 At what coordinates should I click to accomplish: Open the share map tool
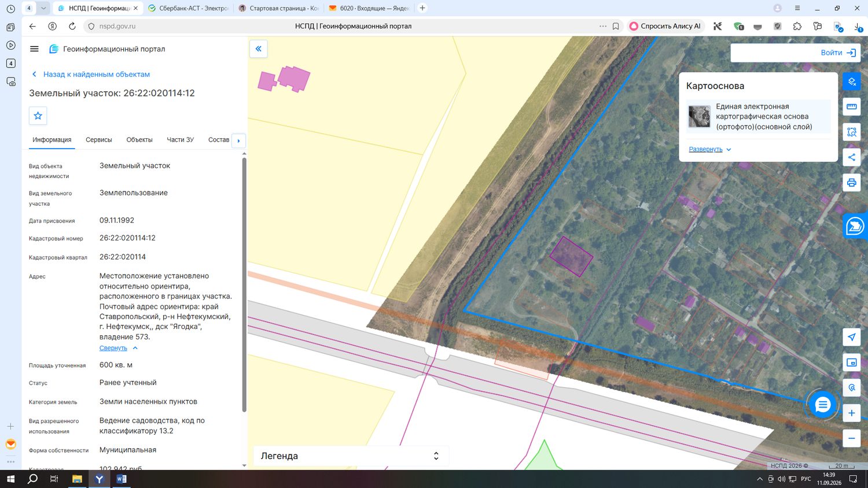click(852, 157)
